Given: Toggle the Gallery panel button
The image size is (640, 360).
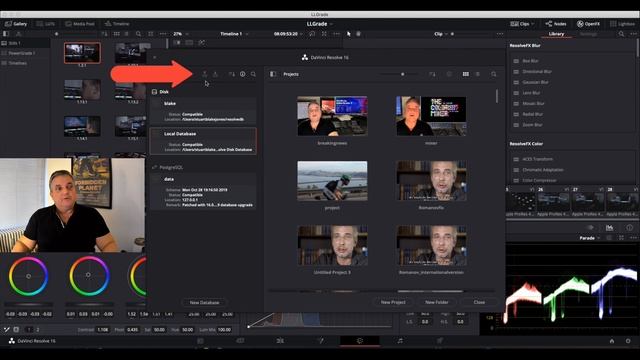Looking at the screenshot, I should point(16,24).
